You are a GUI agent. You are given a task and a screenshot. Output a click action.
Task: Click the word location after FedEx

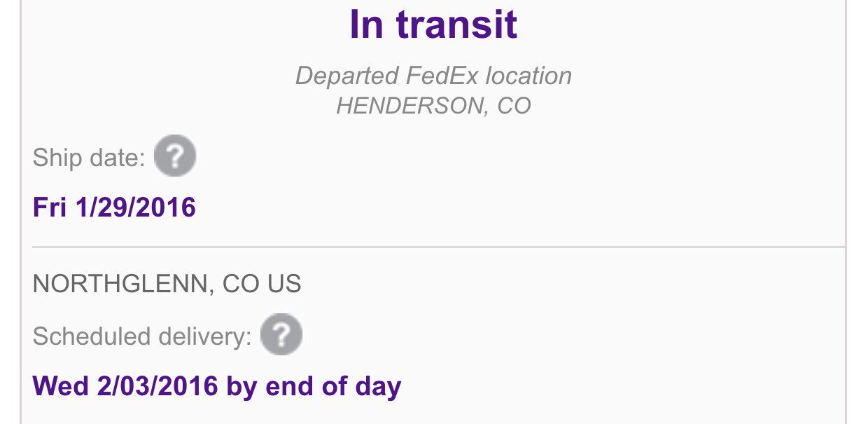pyautogui.click(x=529, y=76)
